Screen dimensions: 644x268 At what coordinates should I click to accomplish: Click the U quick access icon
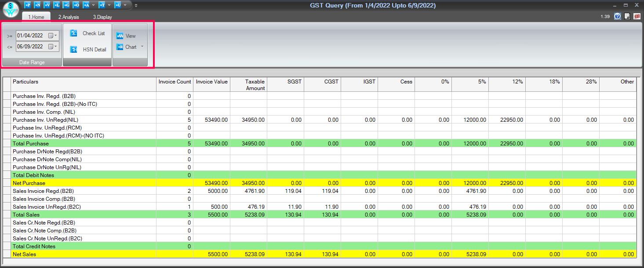pyautogui.click(x=118, y=5)
